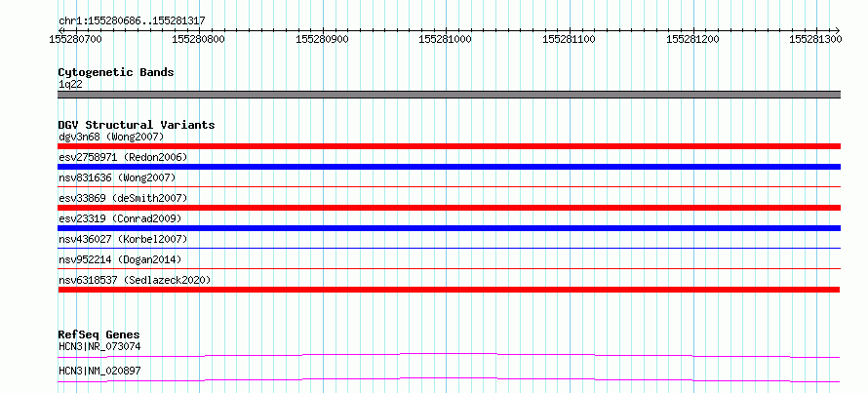Click the chr1:155280686..155281317 region label
This screenshot has height=393, width=868.
[x=132, y=20]
